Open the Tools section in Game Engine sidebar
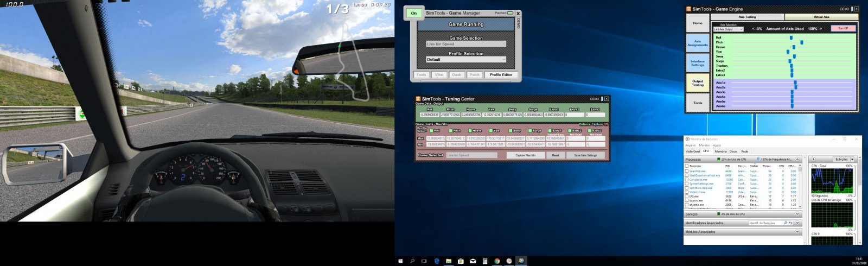 [698, 103]
